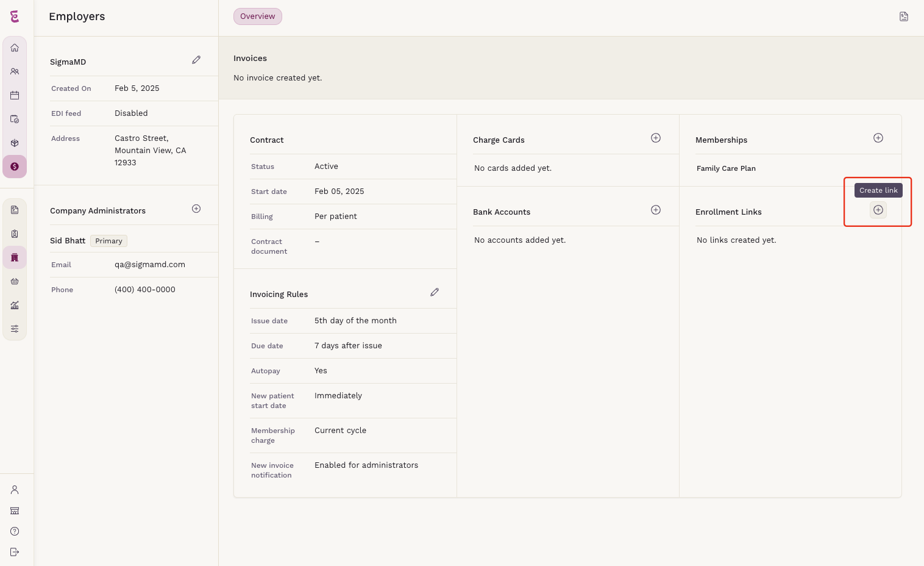The image size is (924, 566).
Task: Open the storefront icon at sidebar bottom
Action: point(15,510)
